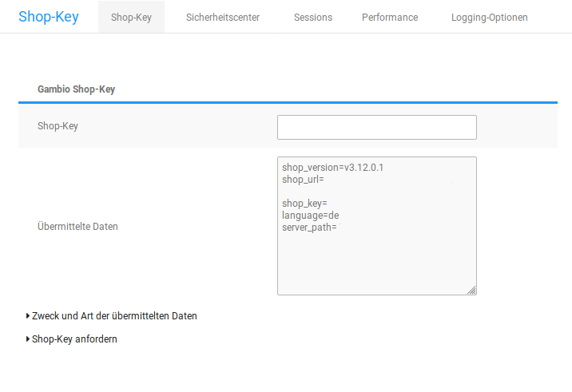Click the shop_version=v3.12.0.1 line
Screen dimensions: 572x392
point(332,168)
